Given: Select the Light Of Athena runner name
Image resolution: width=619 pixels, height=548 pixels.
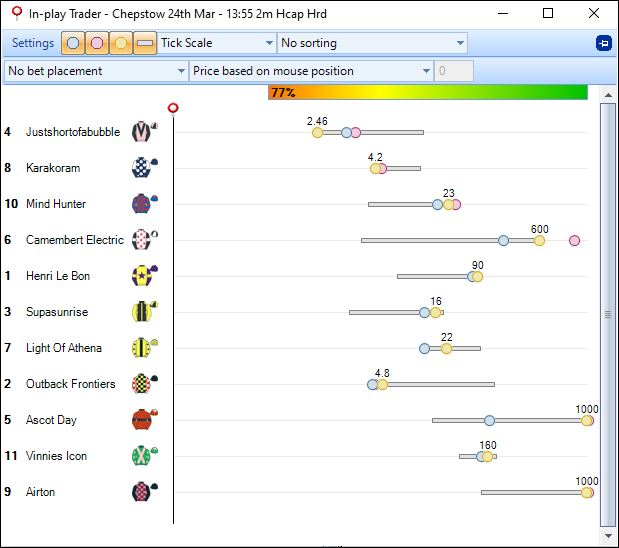Looking at the screenshot, I should click(64, 348).
